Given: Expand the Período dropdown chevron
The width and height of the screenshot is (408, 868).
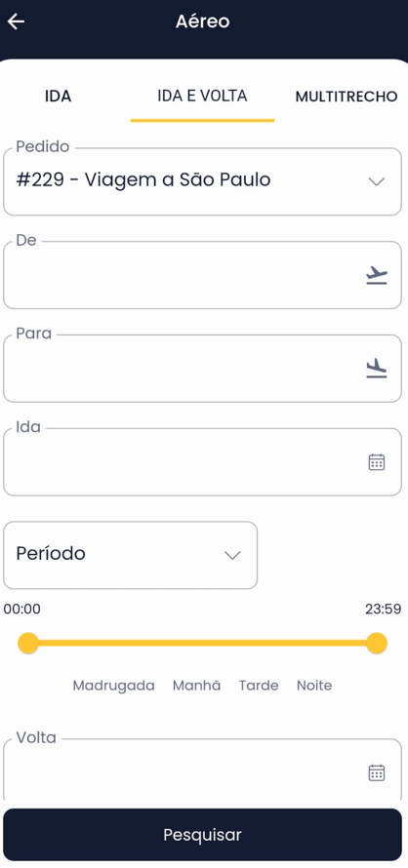Looking at the screenshot, I should tap(232, 555).
